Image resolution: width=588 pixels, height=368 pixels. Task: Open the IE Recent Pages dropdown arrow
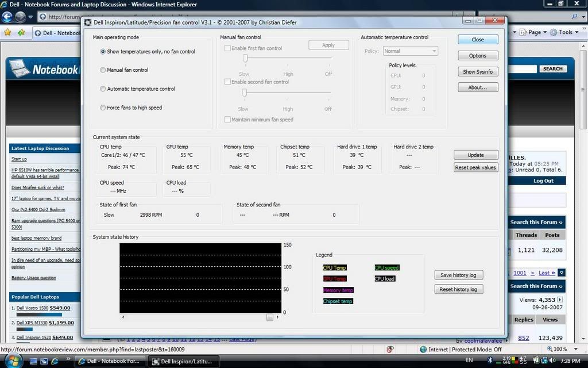[30, 17]
